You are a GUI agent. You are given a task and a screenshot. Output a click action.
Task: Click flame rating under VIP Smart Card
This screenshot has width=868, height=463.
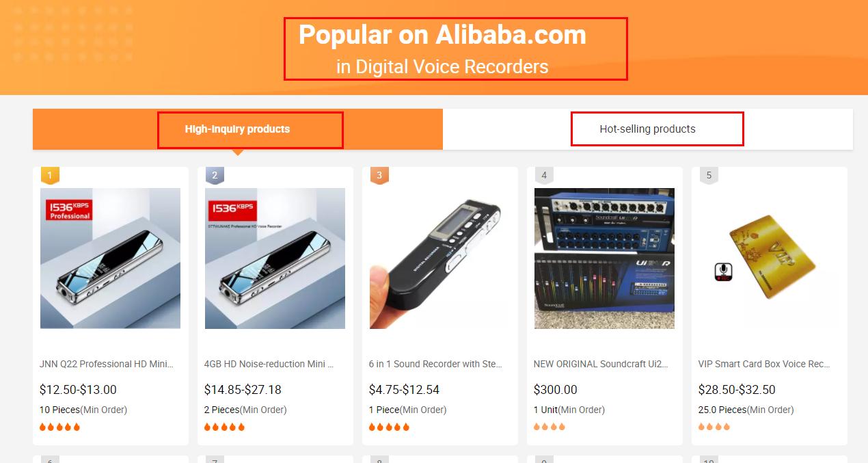coord(714,427)
